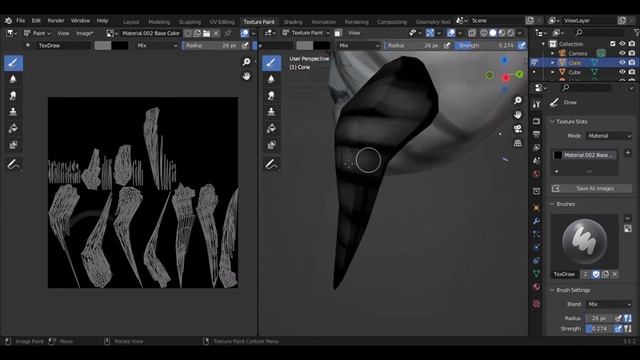Viewport: 640px width, 360px height.
Task: Select the Soften tool in 3D viewport toolbar
Action: coord(271,79)
